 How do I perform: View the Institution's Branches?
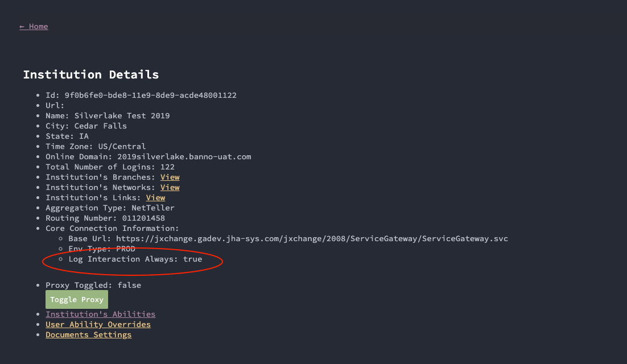tap(170, 177)
